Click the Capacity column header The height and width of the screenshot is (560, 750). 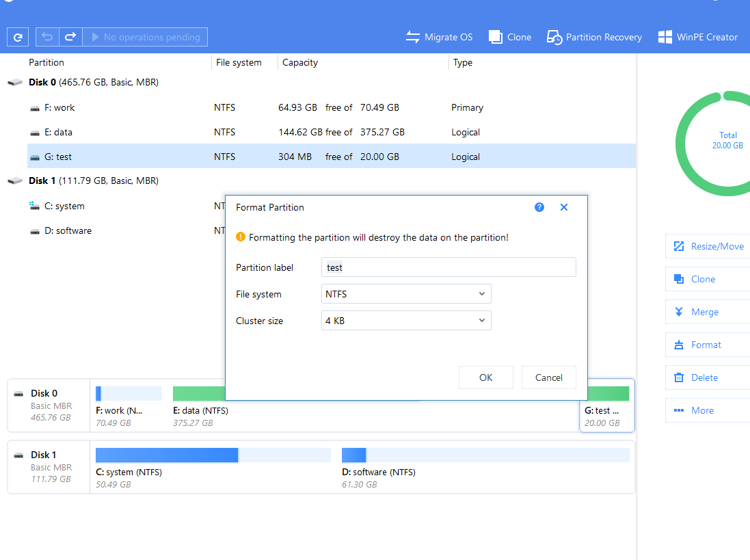pyautogui.click(x=300, y=62)
